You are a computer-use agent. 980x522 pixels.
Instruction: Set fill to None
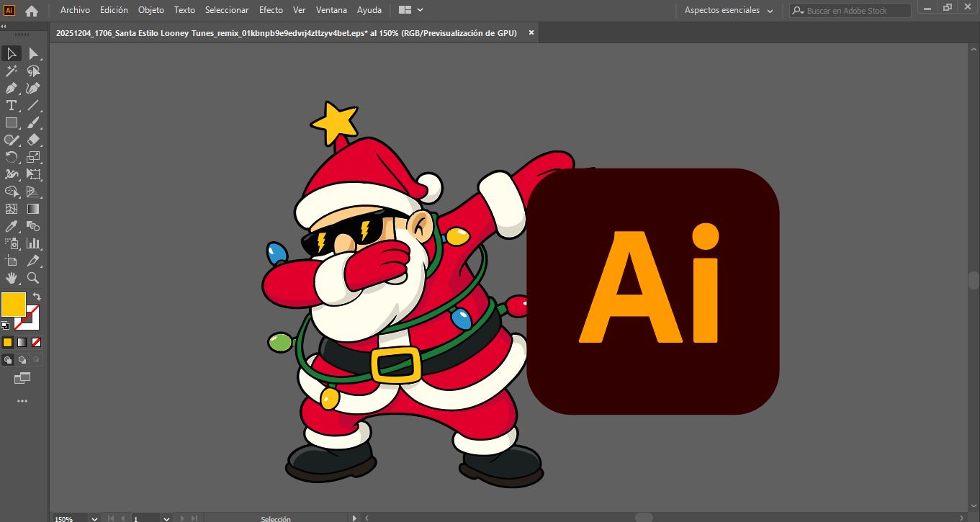[x=37, y=342]
